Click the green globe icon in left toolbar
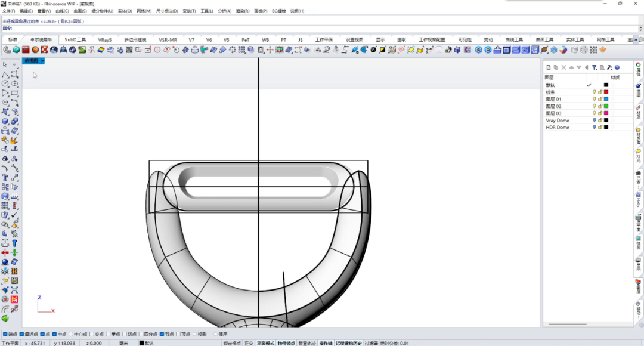644x346 pixels. [x=5, y=318]
